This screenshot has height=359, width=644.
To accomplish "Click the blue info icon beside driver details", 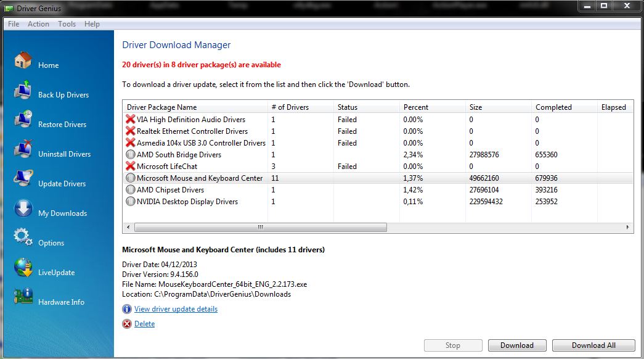I will click(x=127, y=309).
